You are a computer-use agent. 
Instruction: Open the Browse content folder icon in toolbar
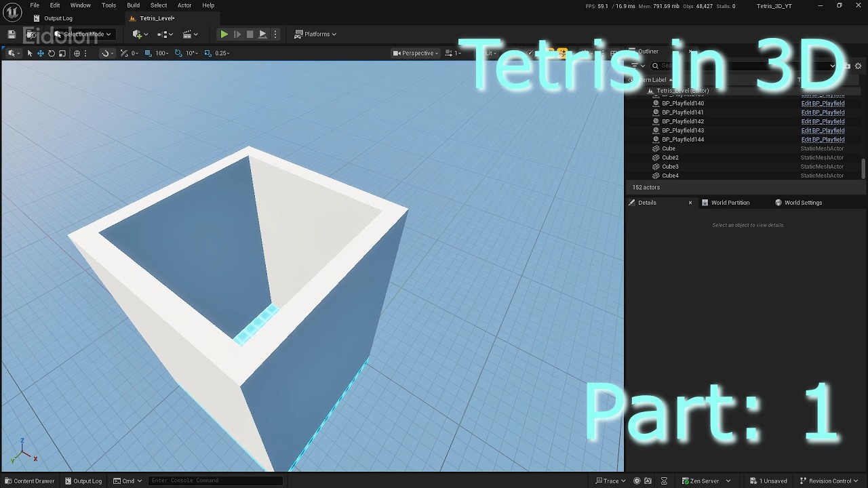[x=31, y=34]
